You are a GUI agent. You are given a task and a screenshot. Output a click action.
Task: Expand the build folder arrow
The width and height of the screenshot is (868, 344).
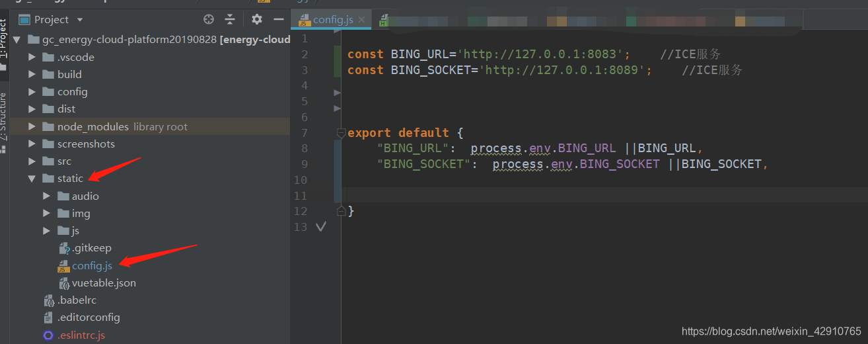tap(32, 74)
